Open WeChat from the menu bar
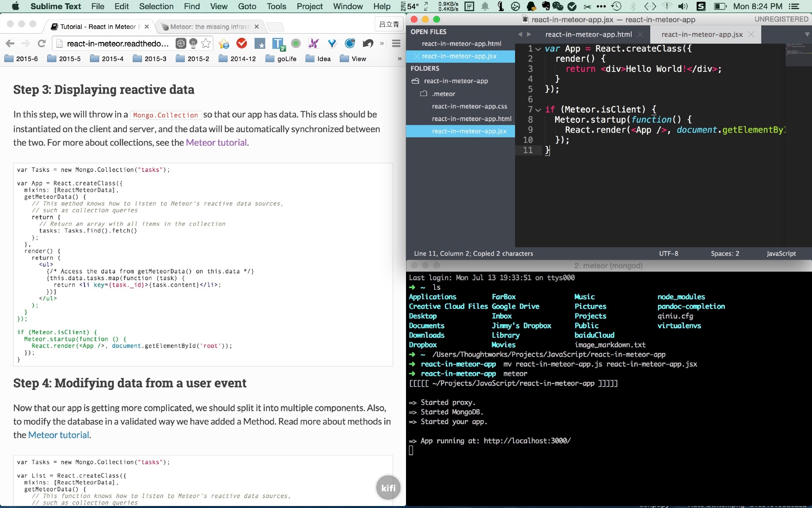This screenshot has width=812, height=508. 558,6
